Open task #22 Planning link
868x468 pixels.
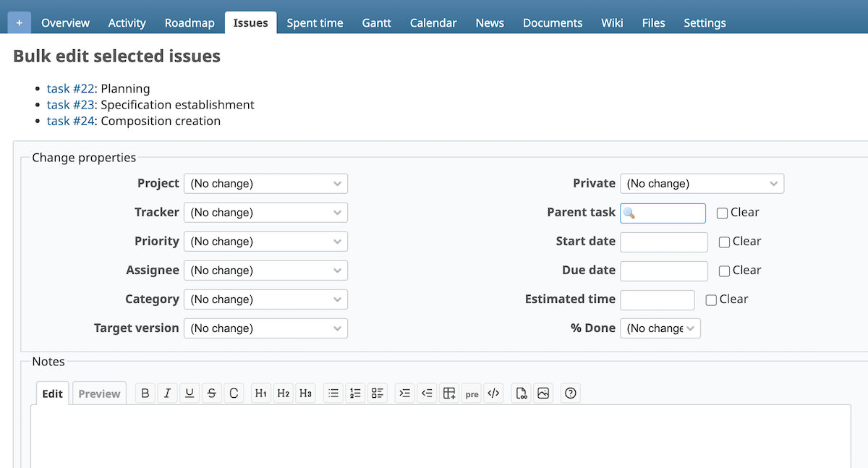(69, 88)
